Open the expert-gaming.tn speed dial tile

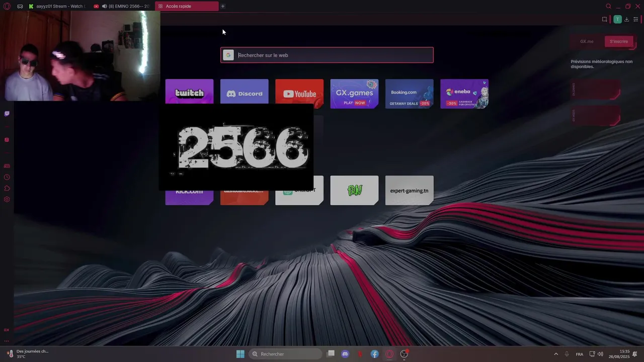click(409, 190)
